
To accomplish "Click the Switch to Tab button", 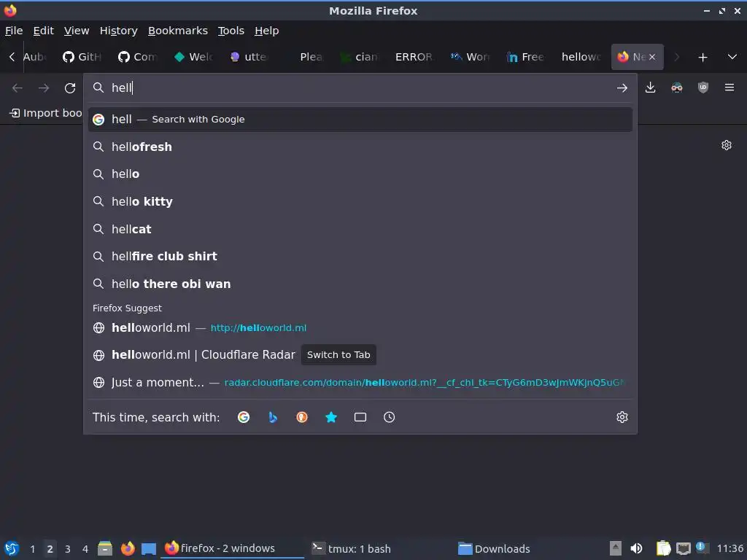I will coord(338,355).
